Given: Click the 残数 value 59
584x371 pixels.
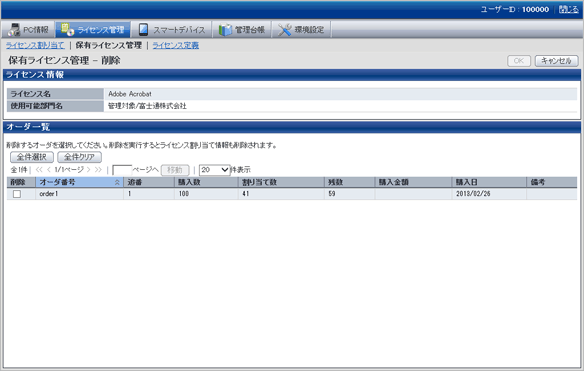Looking at the screenshot, I should coord(332,194).
